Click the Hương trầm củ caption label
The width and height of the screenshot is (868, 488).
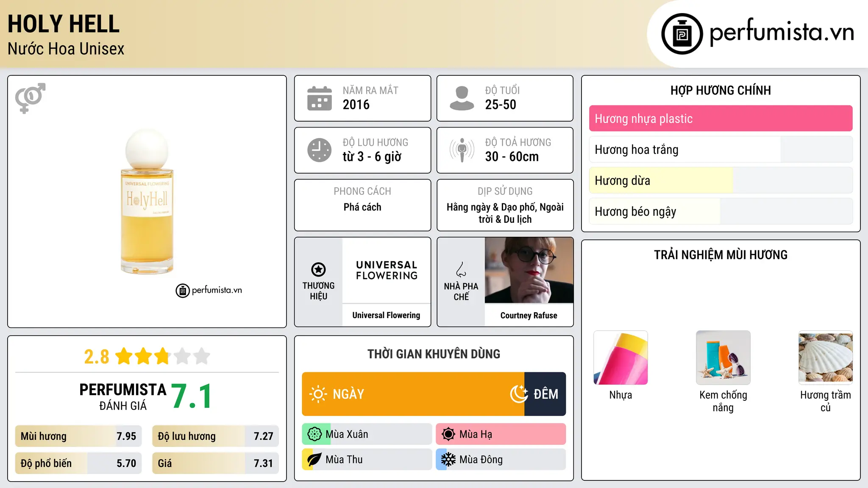click(x=826, y=401)
